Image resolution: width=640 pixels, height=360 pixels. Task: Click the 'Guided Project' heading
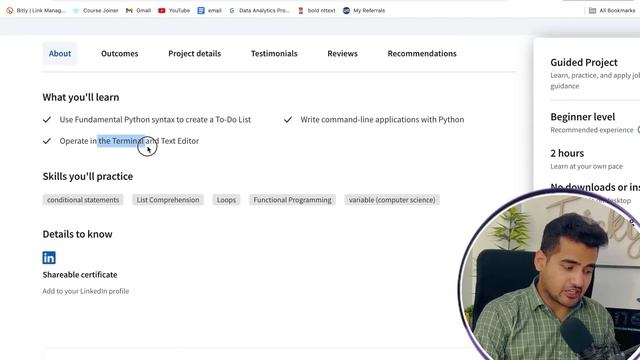coord(584,62)
